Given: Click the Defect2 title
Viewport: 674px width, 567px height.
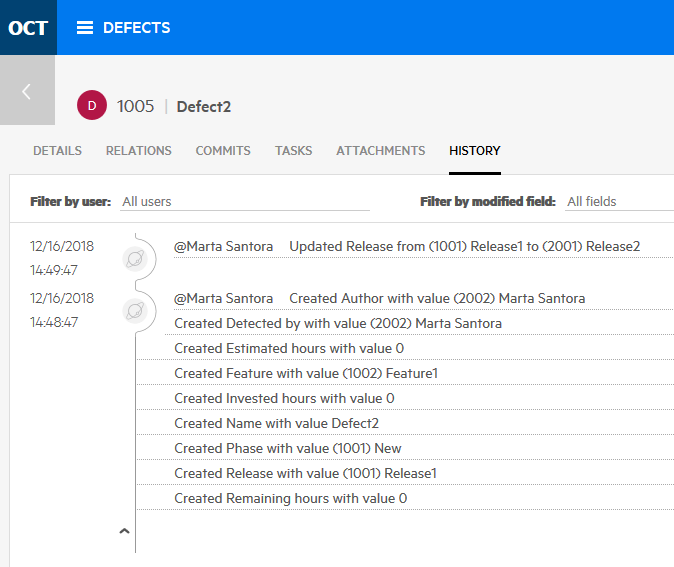Looking at the screenshot, I should 204,107.
